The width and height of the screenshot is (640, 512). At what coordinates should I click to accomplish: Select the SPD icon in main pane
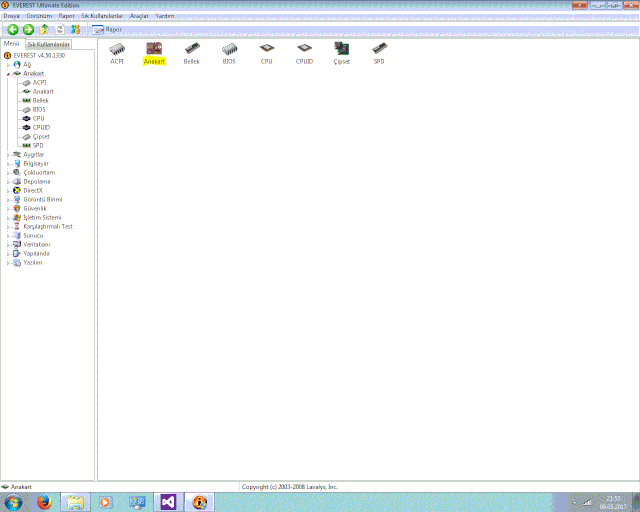click(379, 53)
